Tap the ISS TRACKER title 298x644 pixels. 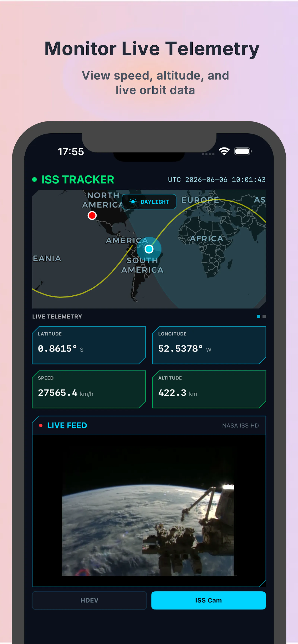pyautogui.click(x=78, y=180)
